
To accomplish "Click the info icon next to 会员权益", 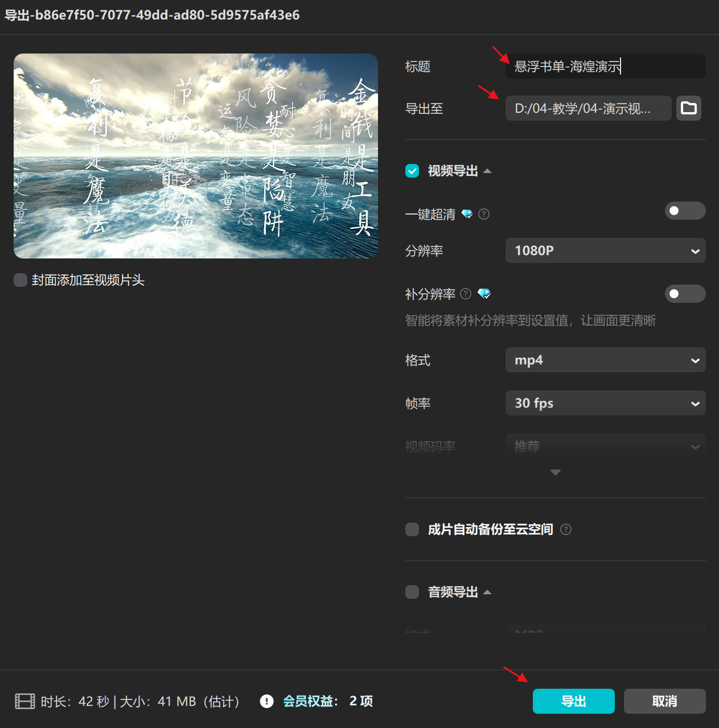I will coord(266,701).
